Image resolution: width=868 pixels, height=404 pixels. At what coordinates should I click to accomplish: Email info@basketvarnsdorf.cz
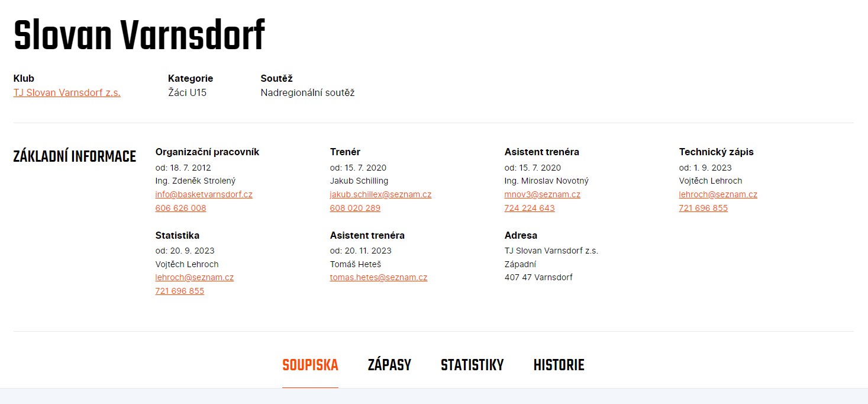click(204, 194)
